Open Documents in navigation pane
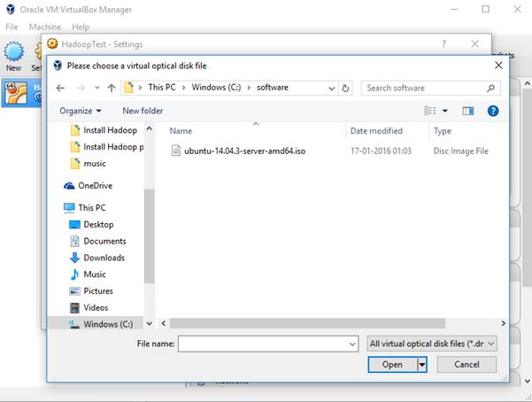 97,241
